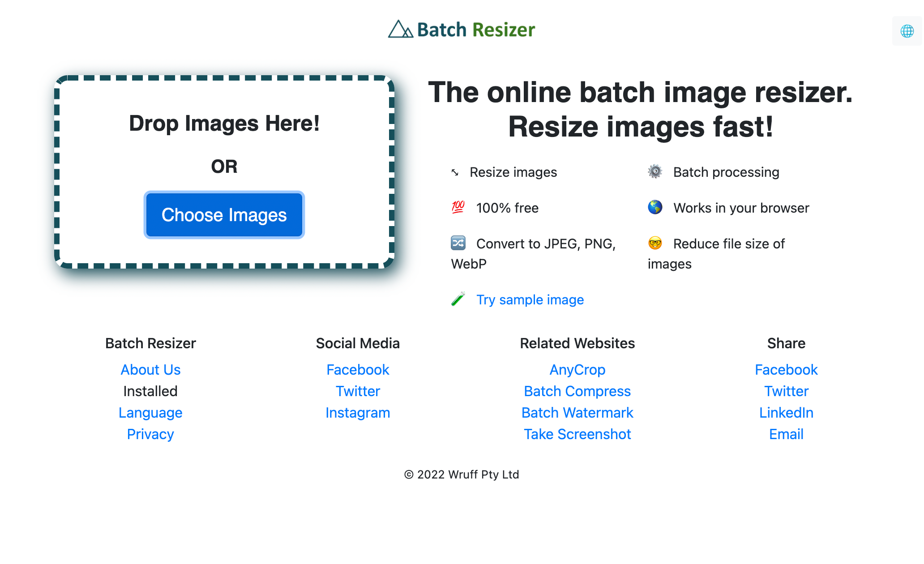
Task: Open the Take Screenshot link
Action: (x=577, y=434)
